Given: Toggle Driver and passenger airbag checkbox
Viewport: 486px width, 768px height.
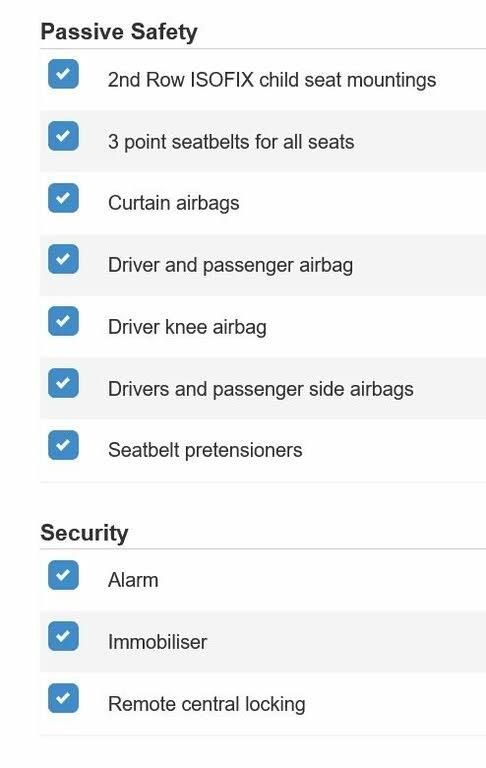Looking at the screenshot, I should [x=63, y=259].
